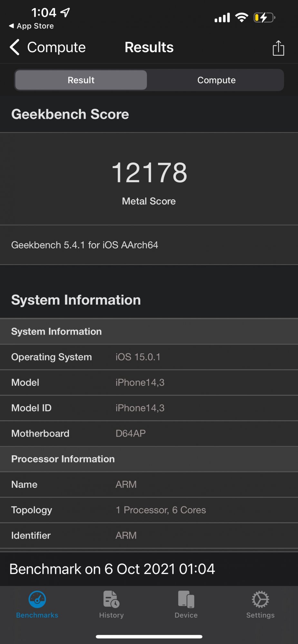
Task: Tap the 12178 Metal score value
Action: [149, 173]
